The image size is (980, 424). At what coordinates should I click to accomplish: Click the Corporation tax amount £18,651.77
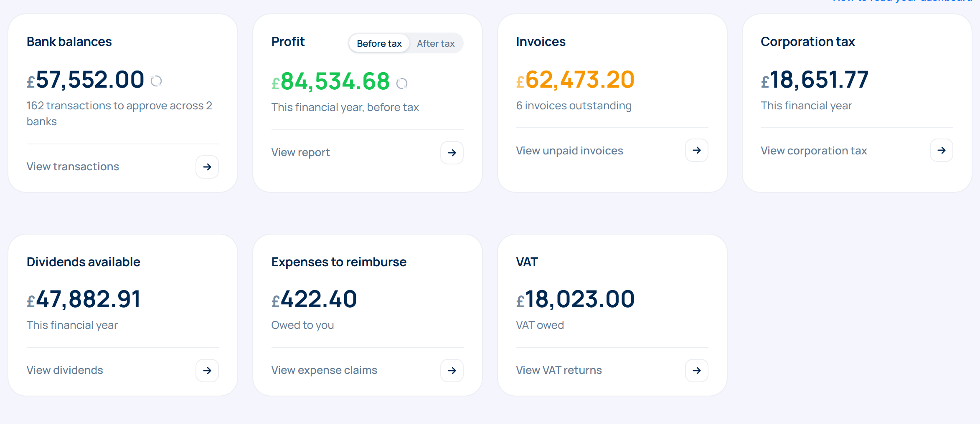click(815, 80)
